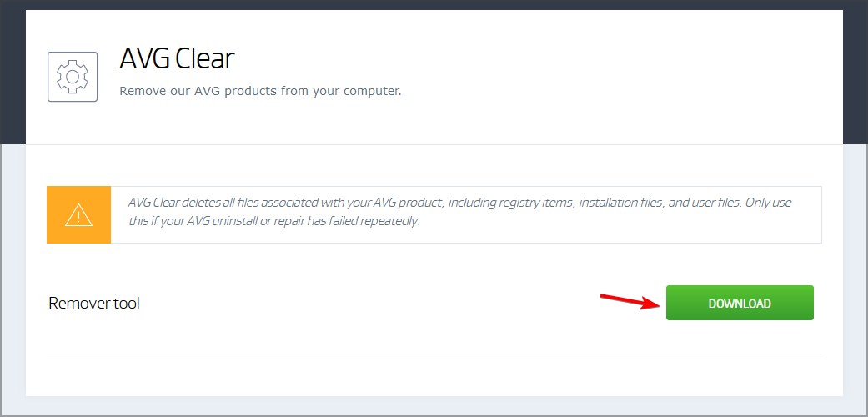Click the word "AVG" in the page heading
The width and height of the screenshot is (868, 417).
144,58
